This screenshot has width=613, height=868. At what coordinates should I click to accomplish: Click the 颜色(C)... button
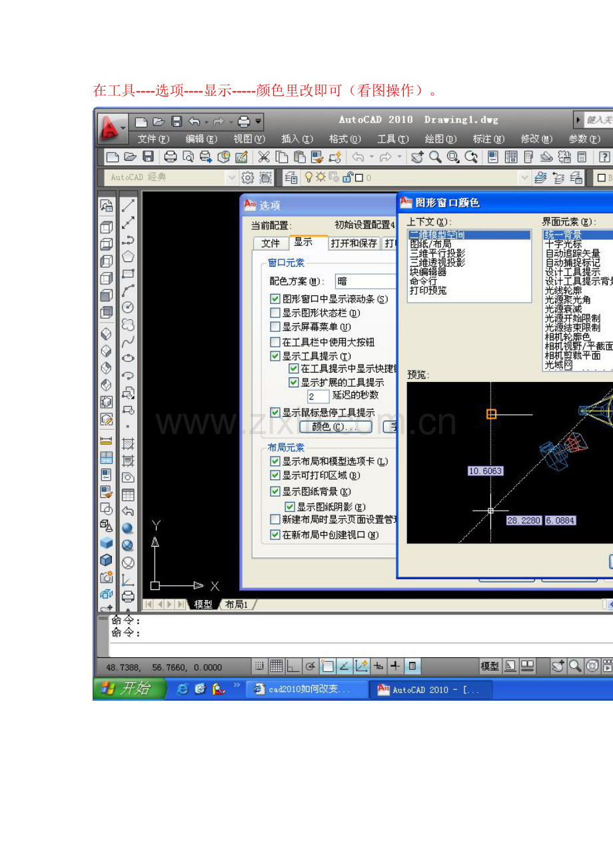point(335,427)
